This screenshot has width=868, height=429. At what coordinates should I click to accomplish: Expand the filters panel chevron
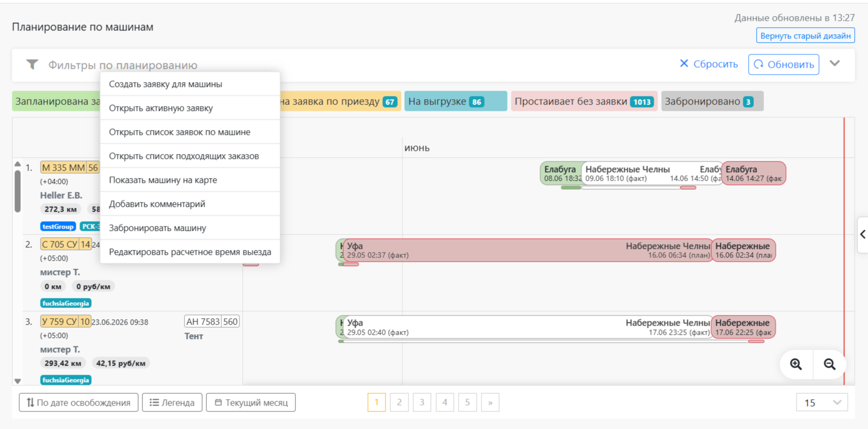pyautogui.click(x=835, y=64)
